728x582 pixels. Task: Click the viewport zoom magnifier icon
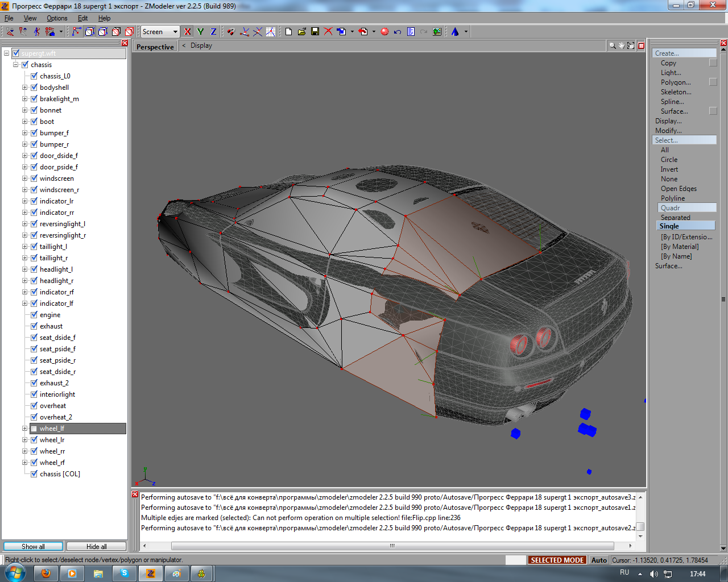click(612, 45)
